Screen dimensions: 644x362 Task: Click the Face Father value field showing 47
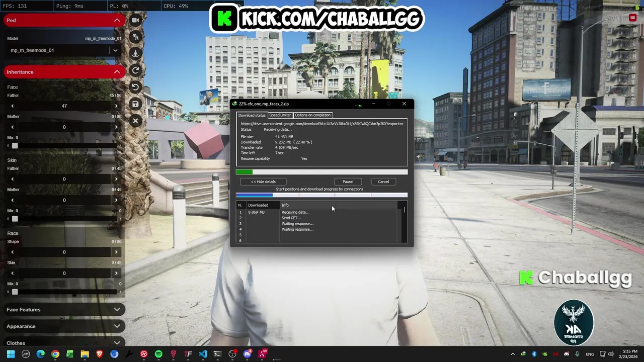tap(64, 106)
